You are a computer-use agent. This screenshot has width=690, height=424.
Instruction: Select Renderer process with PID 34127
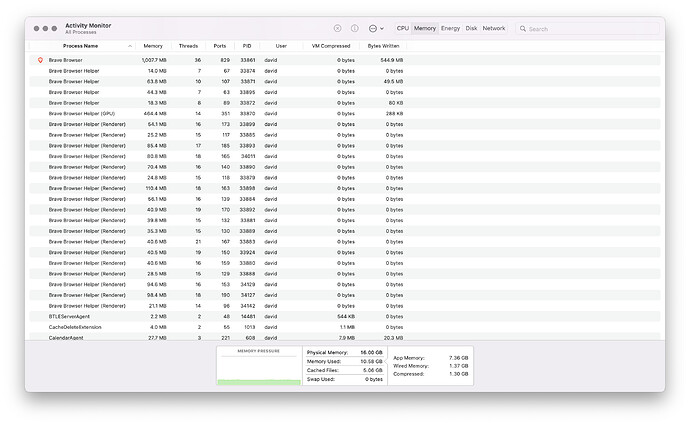pyautogui.click(x=345, y=295)
